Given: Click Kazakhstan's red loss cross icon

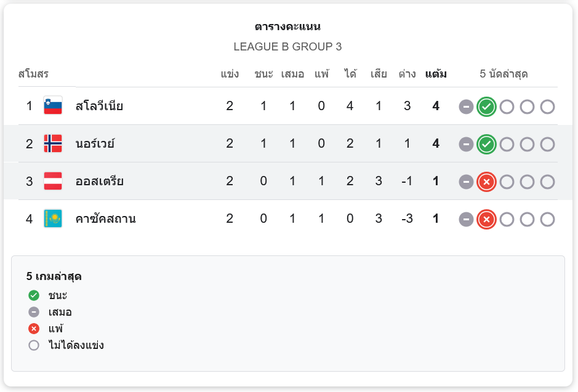Looking at the screenshot, I should coord(486,220).
